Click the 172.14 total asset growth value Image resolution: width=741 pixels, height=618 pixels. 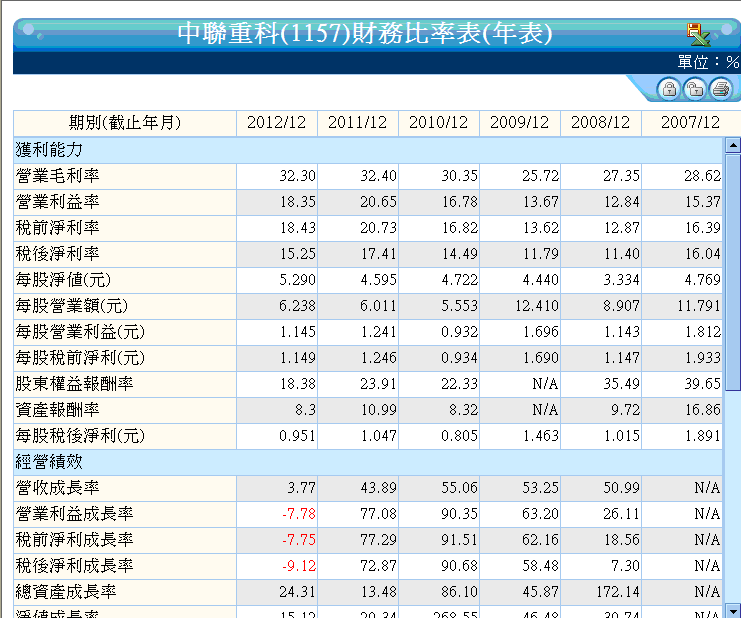[618, 592]
